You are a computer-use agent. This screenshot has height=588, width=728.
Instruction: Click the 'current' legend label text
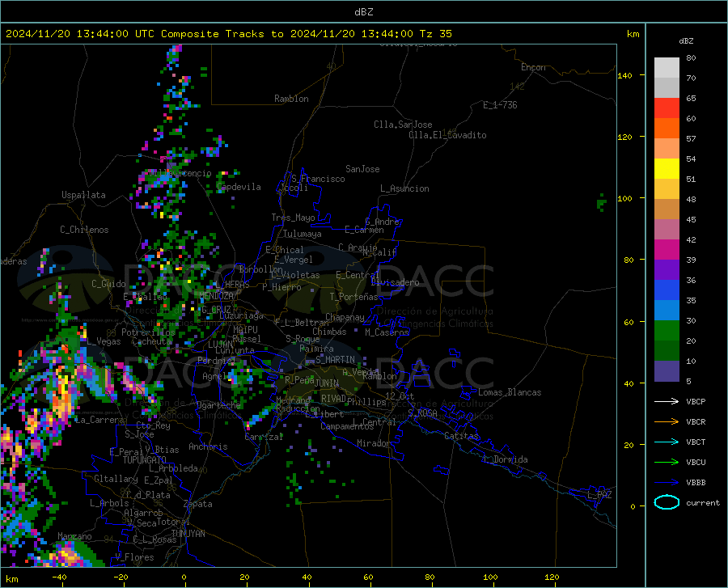tap(703, 502)
